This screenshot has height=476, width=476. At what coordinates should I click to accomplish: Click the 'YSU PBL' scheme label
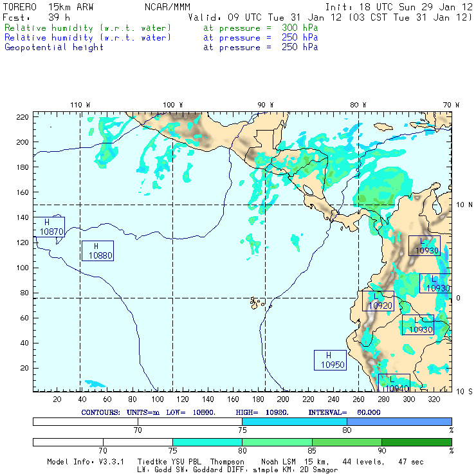click(186, 462)
